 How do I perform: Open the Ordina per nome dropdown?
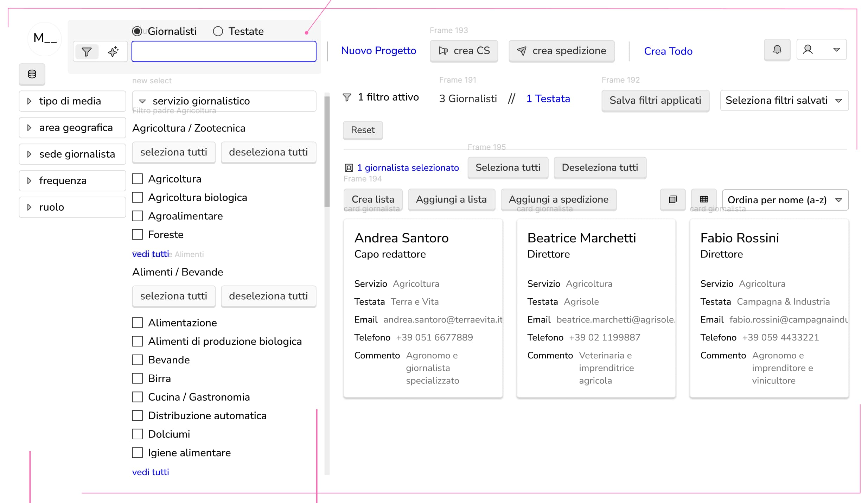[x=785, y=200]
